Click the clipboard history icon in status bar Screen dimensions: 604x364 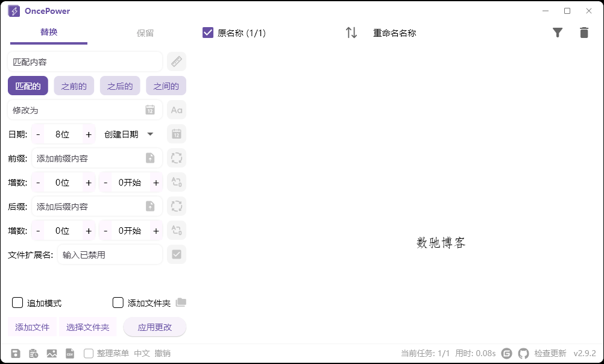click(x=34, y=353)
